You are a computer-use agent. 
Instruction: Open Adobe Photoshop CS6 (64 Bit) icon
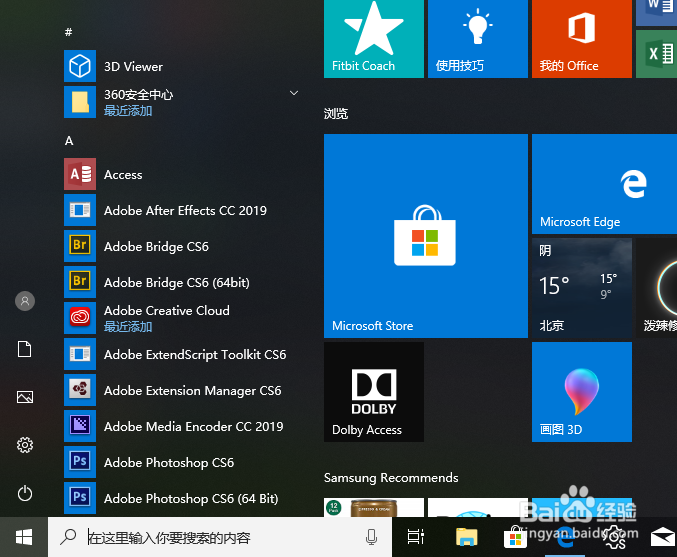pyautogui.click(x=80, y=498)
